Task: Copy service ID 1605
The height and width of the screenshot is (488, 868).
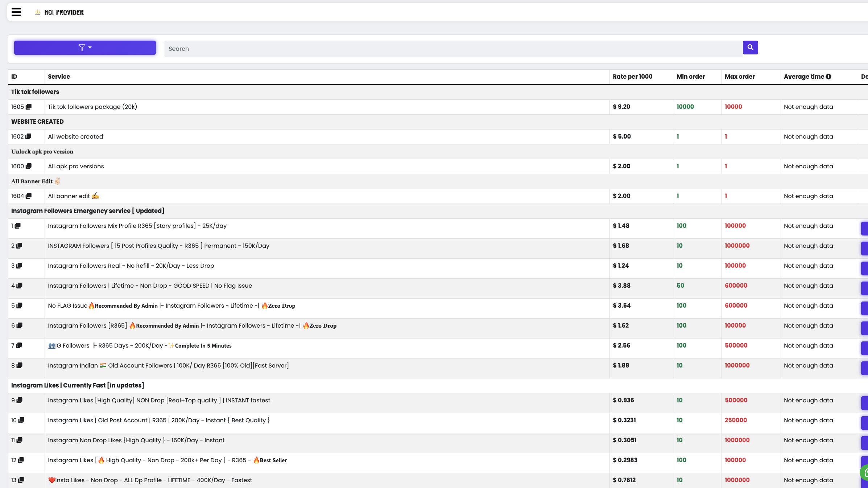Action: click(x=29, y=107)
